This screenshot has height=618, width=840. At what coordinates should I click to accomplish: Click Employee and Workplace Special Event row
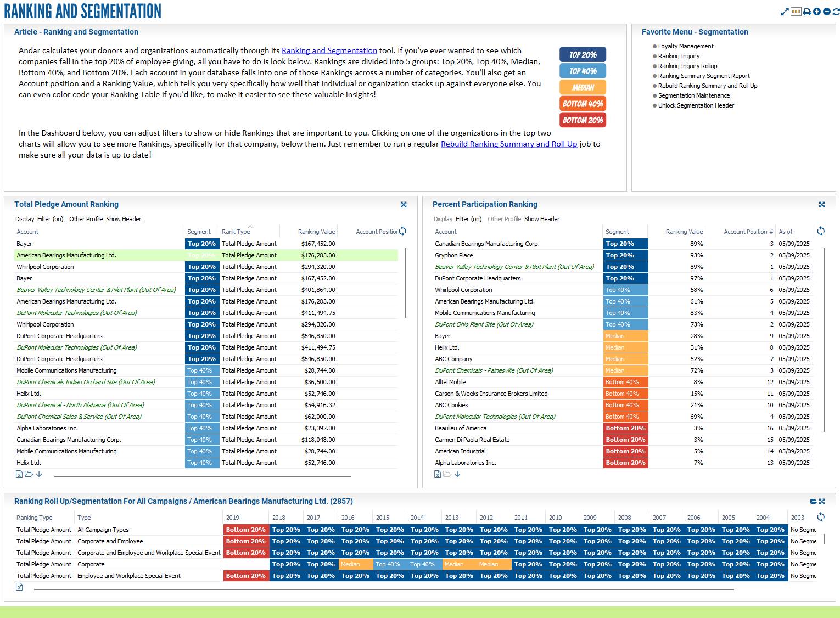pyautogui.click(x=416, y=576)
